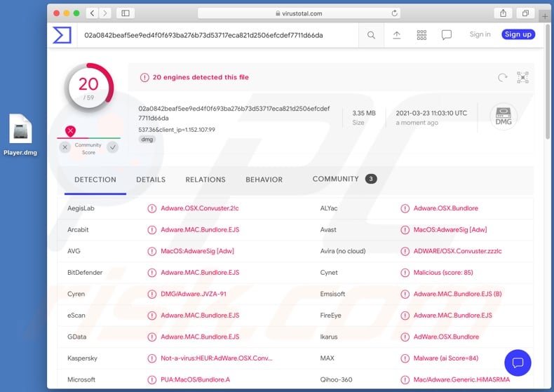The image size is (554, 392).
Task: Open the BEHAVIOR tab
Action: click(264, 180)
